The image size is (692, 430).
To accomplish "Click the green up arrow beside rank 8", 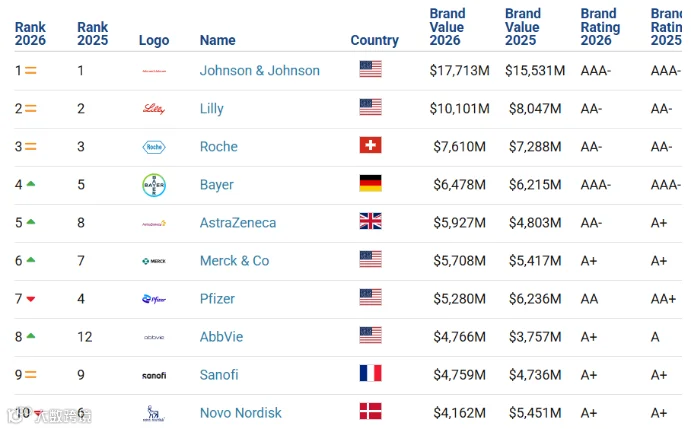I will [x=30, y=336].
